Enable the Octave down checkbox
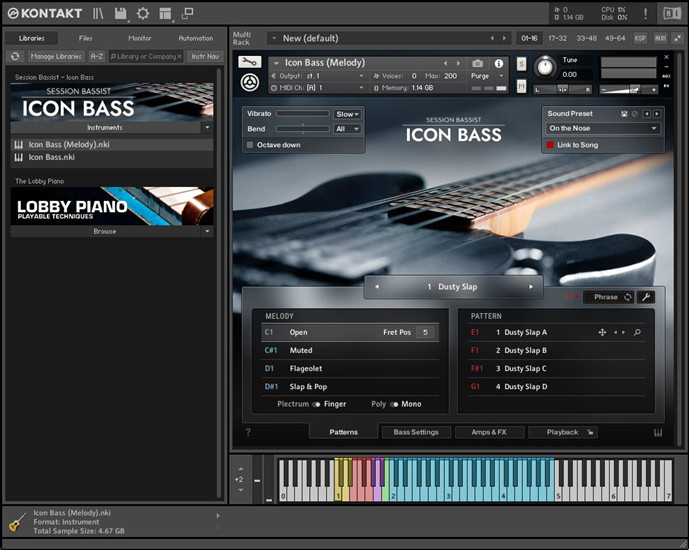The image size is (689, 550). [x=250, y=145]
